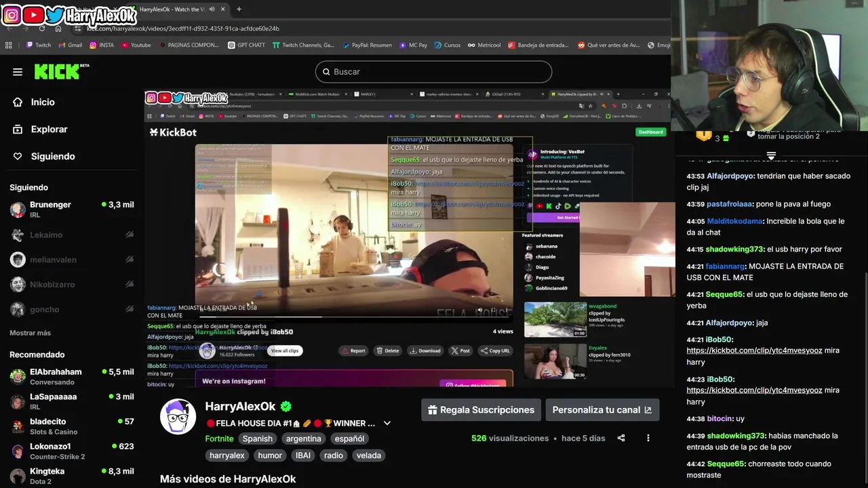Screen dimensions: 868x488
Task: Click the KICK logo
Action: pyautogui.click(x=61, y=71)
